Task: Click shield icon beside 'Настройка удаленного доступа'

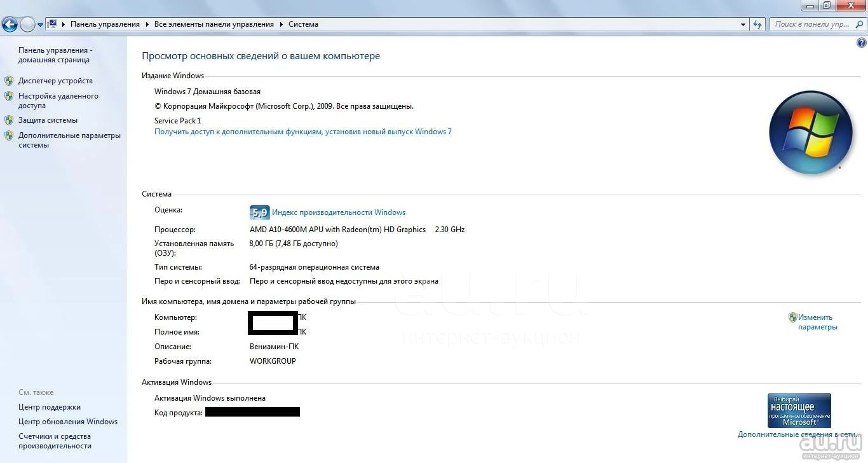Action: tap(9, 97)
